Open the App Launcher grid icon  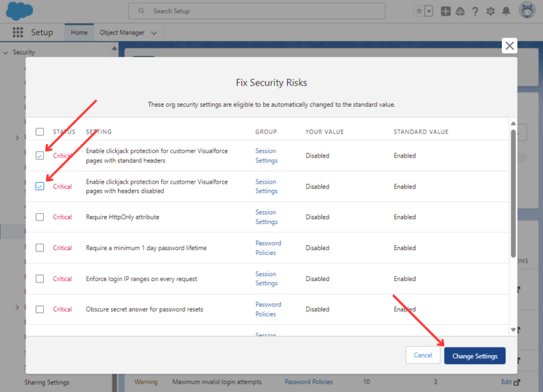pos(18,32)
